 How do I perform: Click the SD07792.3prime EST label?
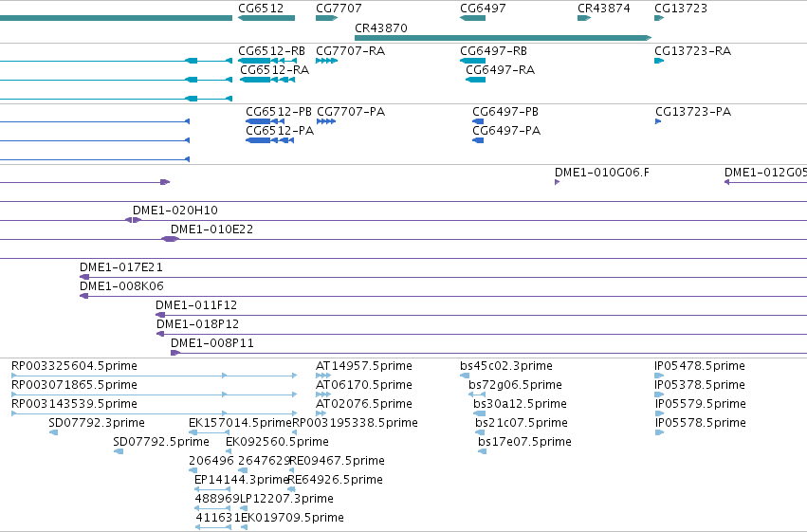pyautogui.click(x=96, y=424)
